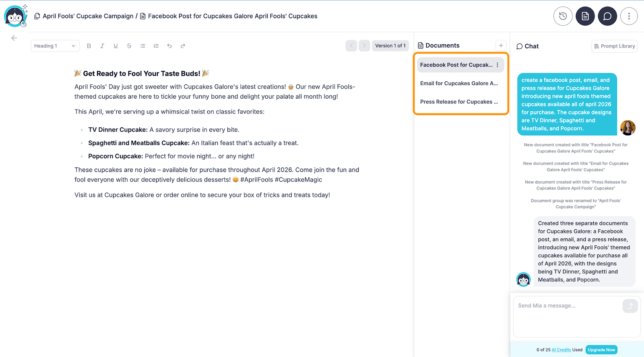Open the AI Credits link
This screenshot has width=644, height=357.
(561, 350)
